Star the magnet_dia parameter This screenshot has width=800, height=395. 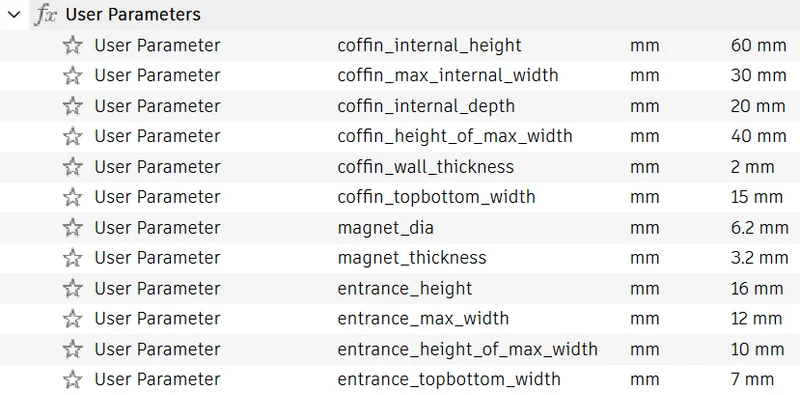[x=72, y=228]
